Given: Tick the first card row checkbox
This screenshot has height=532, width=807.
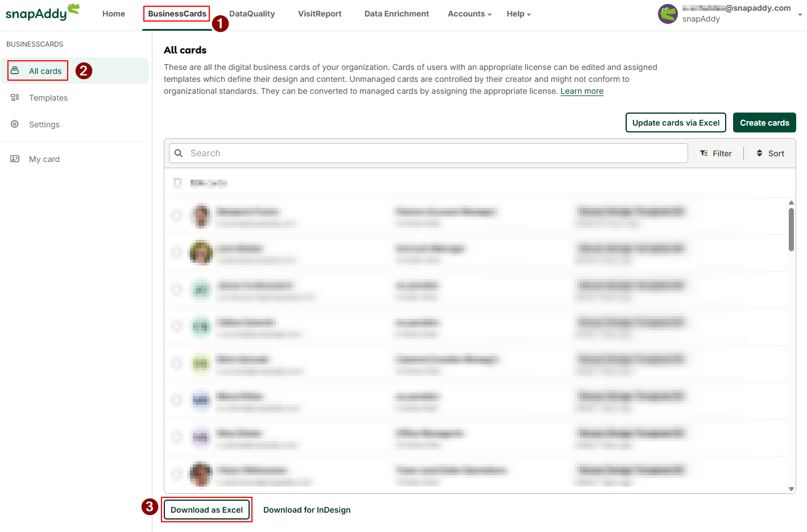Looking at the screenshot, I should pos(176,215).
